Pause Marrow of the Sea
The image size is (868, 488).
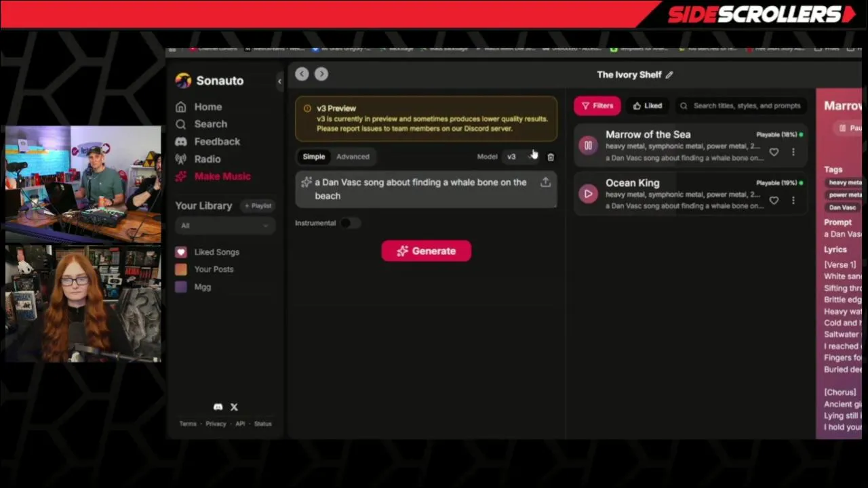pyautogui.click(x=588, y=146)
